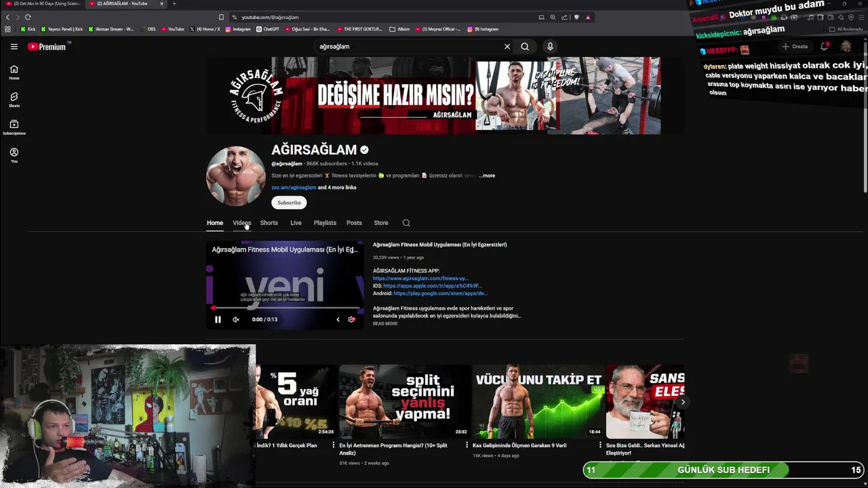Screen dimensions: 868x488
Task: Open Subscriptions in the left sidebar
Action: (14, 127)
